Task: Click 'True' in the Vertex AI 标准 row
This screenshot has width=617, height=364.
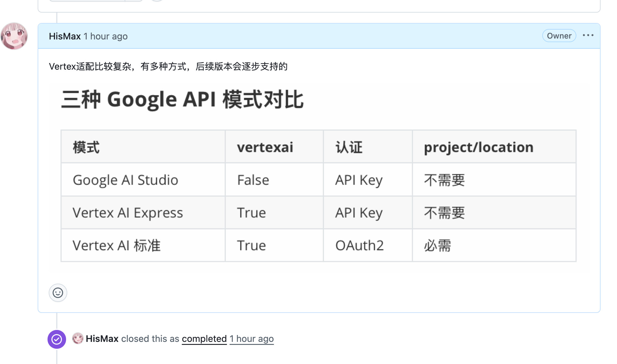Action: coord(274,245)
